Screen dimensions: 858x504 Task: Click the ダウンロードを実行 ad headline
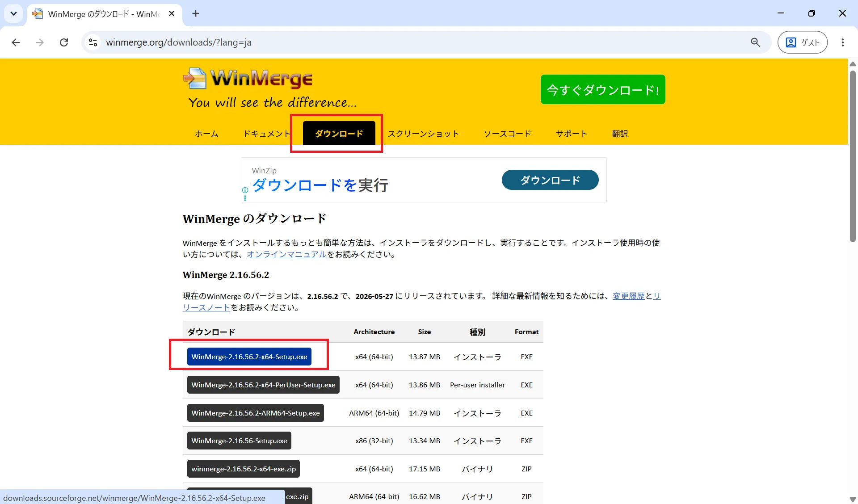[320, 185]
